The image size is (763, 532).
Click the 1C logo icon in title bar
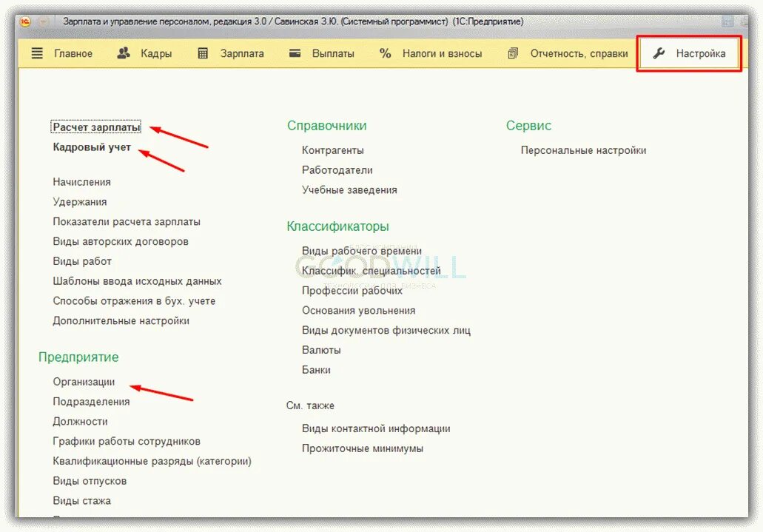click(25, 21)
